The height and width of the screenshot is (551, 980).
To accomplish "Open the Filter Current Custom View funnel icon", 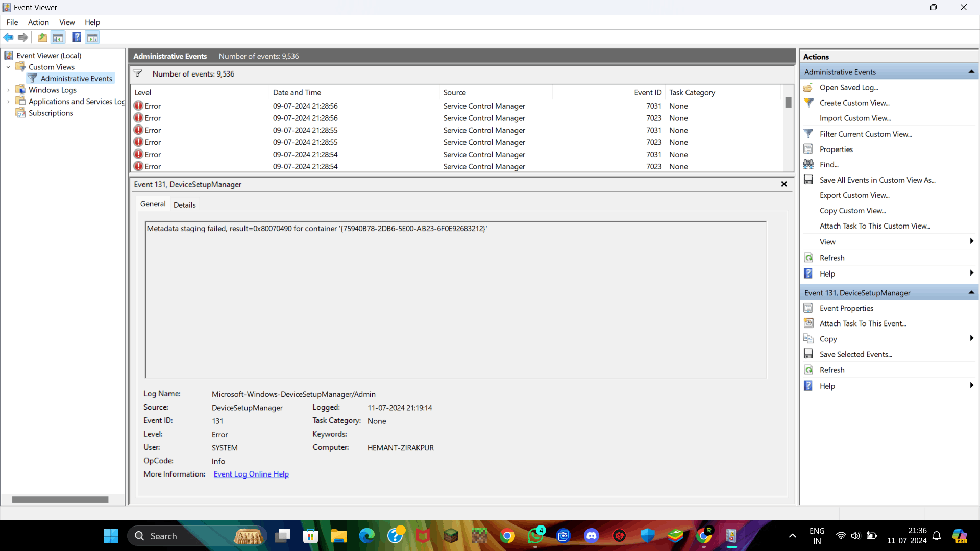I will (809, 133).
